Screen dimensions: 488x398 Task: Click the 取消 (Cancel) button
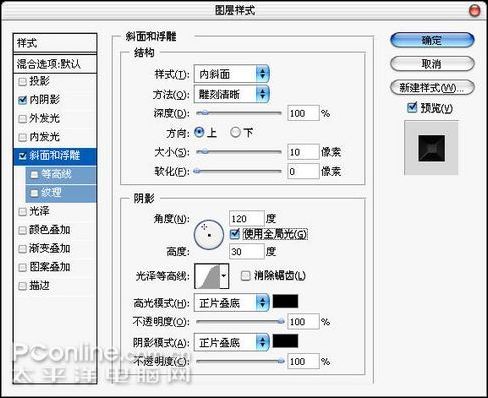432,64
